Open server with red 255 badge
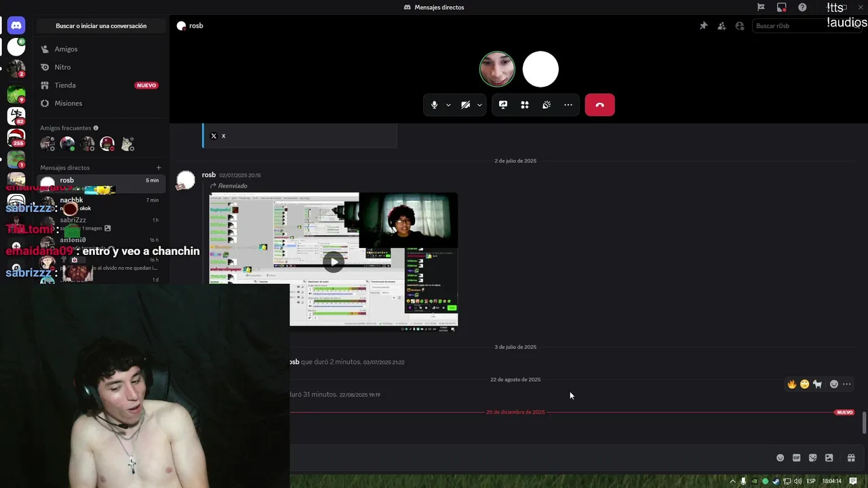Viewport: 868px width, 488px height. point(16,138)
